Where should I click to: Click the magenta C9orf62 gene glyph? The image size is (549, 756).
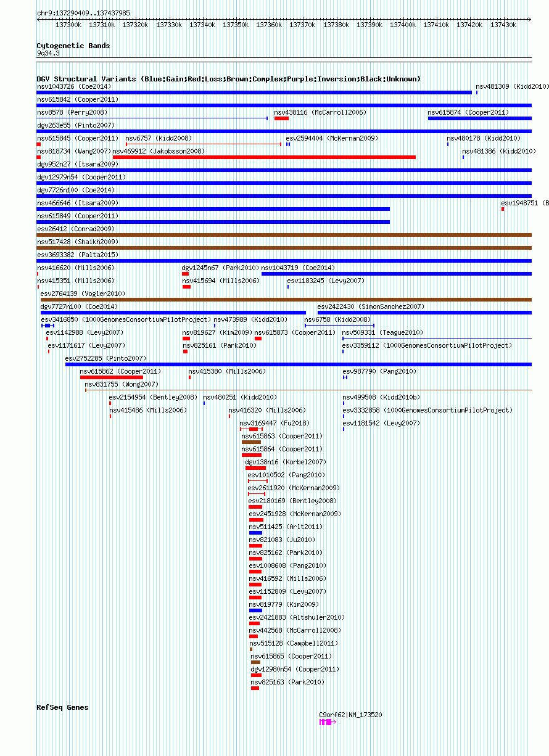[327, 722]
